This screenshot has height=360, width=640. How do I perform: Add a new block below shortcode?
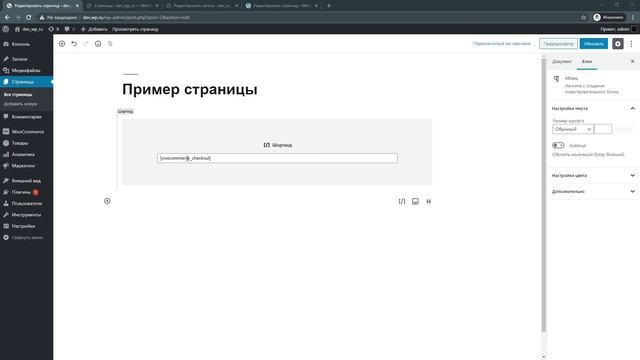tap(107, 201)
